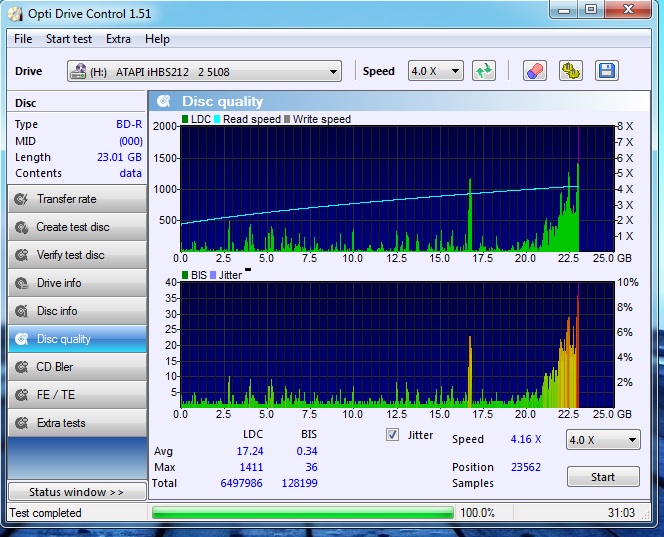Image resolution: width=664 pixels, height=537 pixels.
Task: Select the Transfer rate panel
Action: (x=77, y=199)
